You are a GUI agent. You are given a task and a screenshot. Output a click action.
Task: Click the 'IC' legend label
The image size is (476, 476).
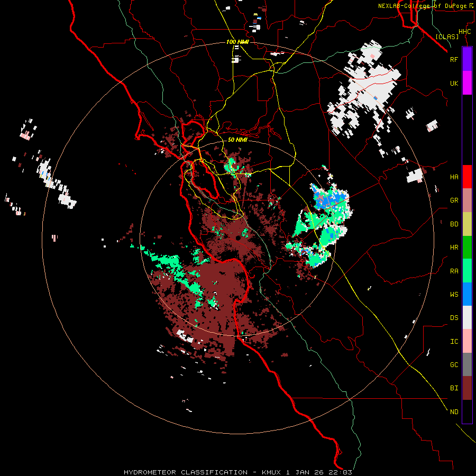click(x=454, y=342)
